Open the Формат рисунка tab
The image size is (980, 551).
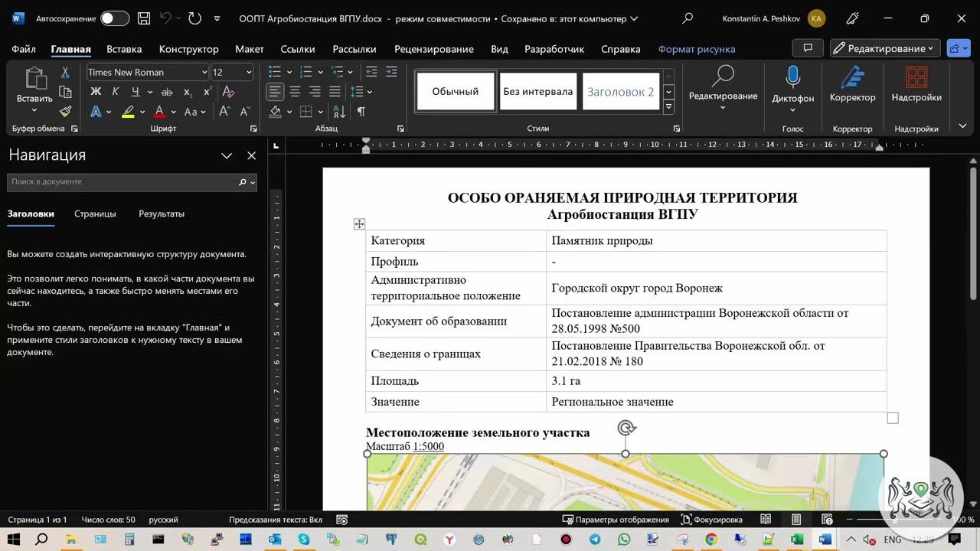pyautogui.click(x=697, y=49)
